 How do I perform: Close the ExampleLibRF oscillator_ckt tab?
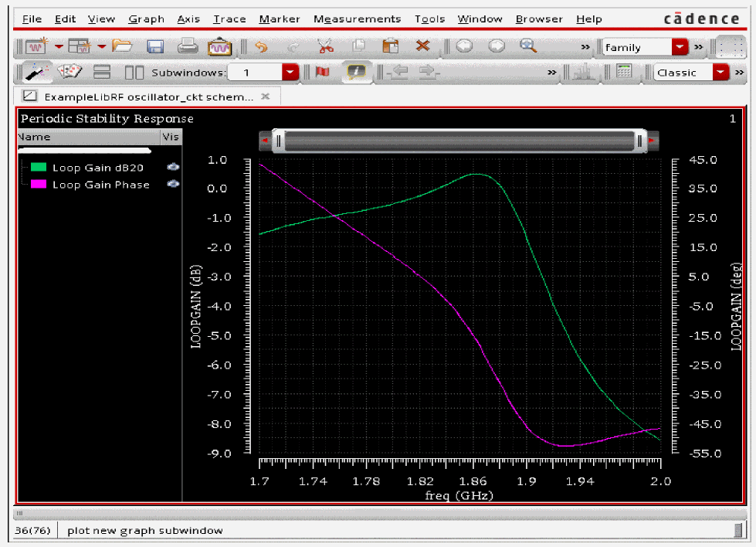[x=266, y=97]
